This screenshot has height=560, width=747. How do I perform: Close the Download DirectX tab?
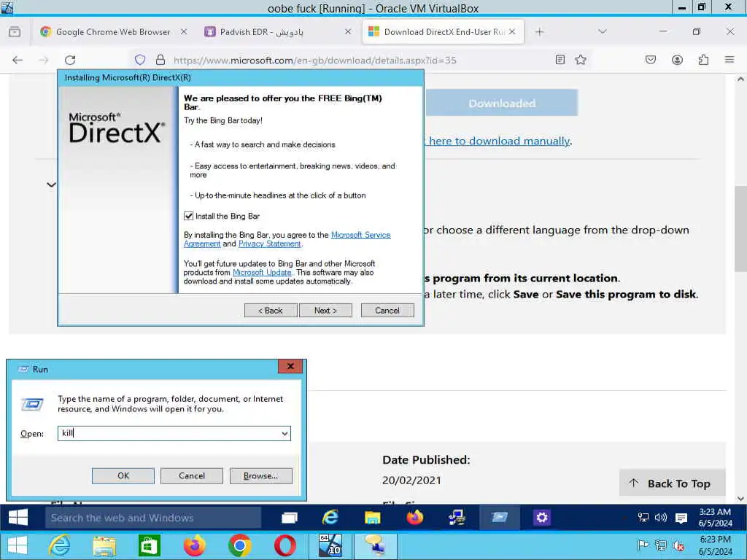(512, 32)
